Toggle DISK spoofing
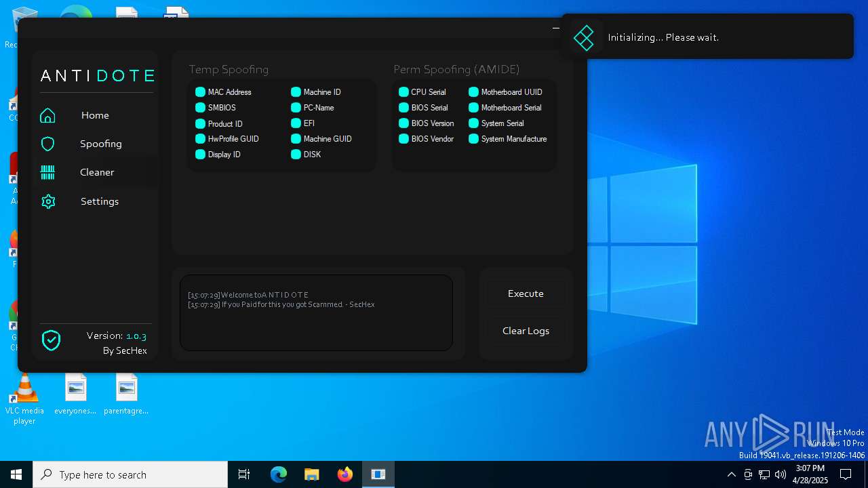The height and width of the screenshot is (488, 868). [x=296, y=154]
